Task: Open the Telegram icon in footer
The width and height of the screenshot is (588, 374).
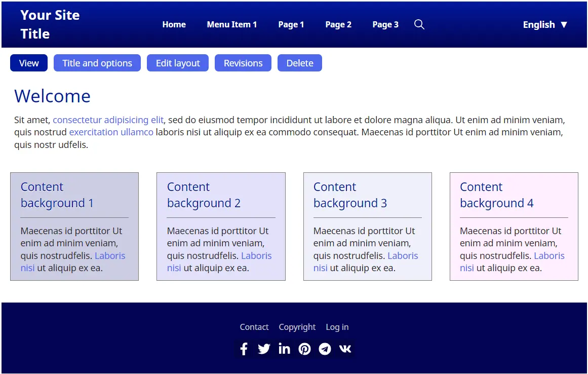Action: pyautogui.click(x=325, y=349)
